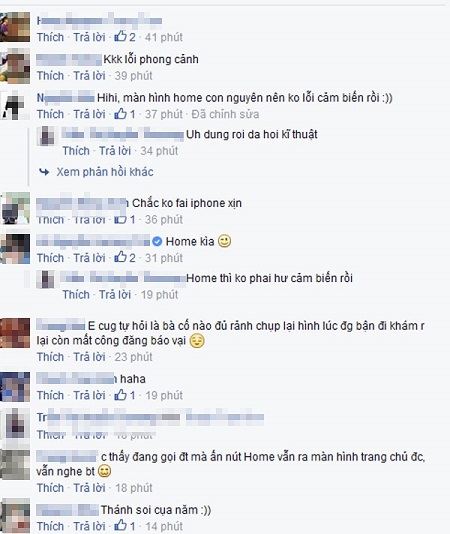This screenshot has width=450, height=534.
Task: Like the 'Uh dung roi da hoi kĩ thuật' reply
Action: click(76, 151)
